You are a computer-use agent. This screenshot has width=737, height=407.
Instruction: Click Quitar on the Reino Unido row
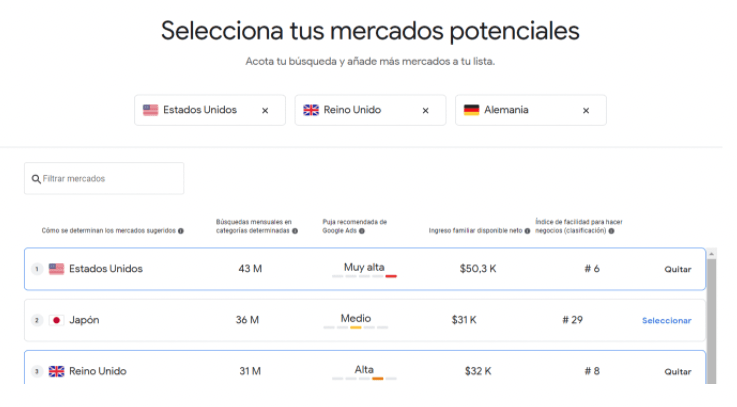click(678, 371)
